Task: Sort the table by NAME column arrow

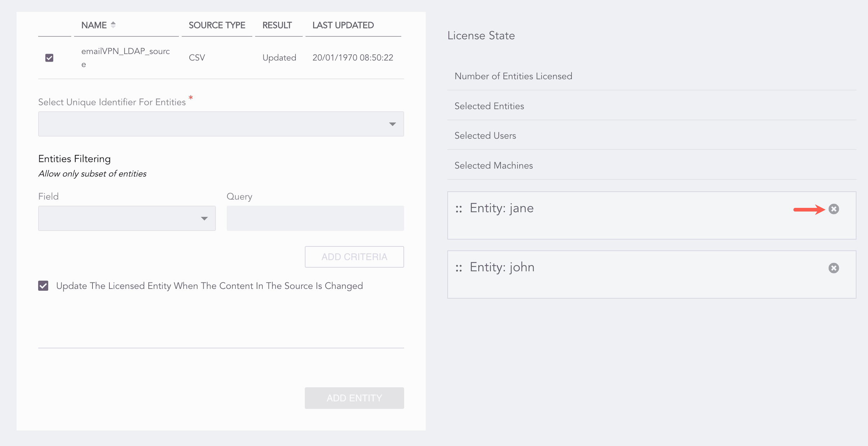Action: 113,25
